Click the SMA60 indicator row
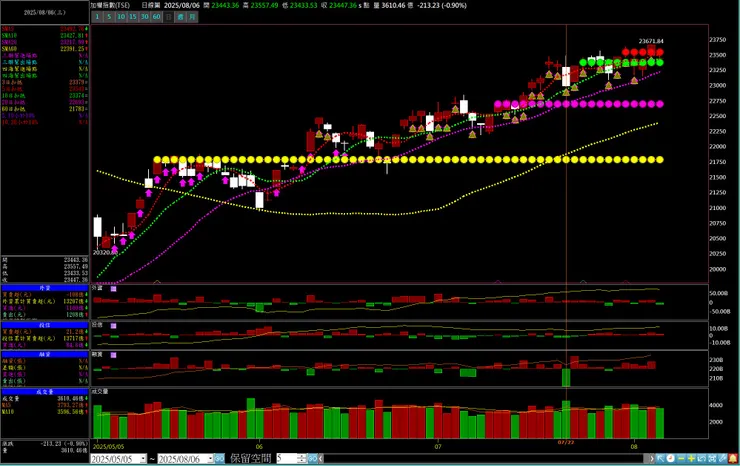The height and width of the screenshot is (466, 740). (x=44, y=49)
